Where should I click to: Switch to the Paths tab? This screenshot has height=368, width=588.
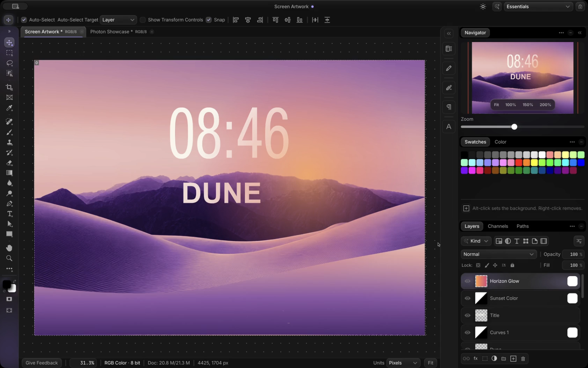point(523,226)
